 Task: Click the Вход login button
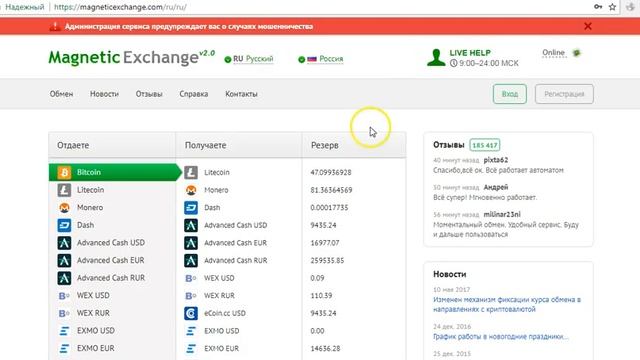(509, 94)
